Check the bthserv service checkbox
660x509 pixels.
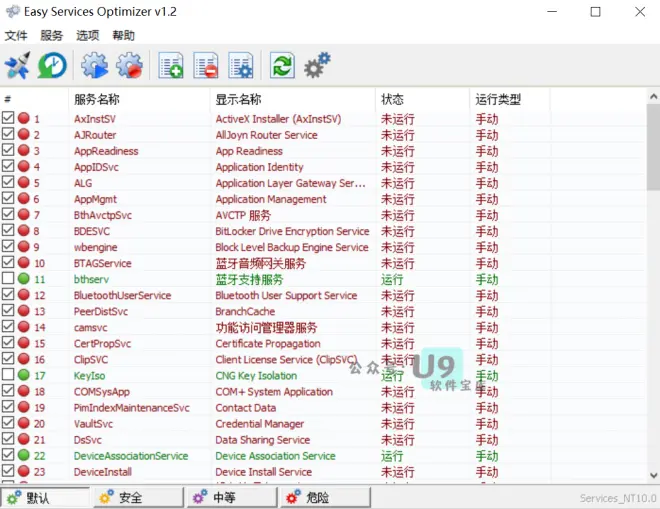pos(8,278)
